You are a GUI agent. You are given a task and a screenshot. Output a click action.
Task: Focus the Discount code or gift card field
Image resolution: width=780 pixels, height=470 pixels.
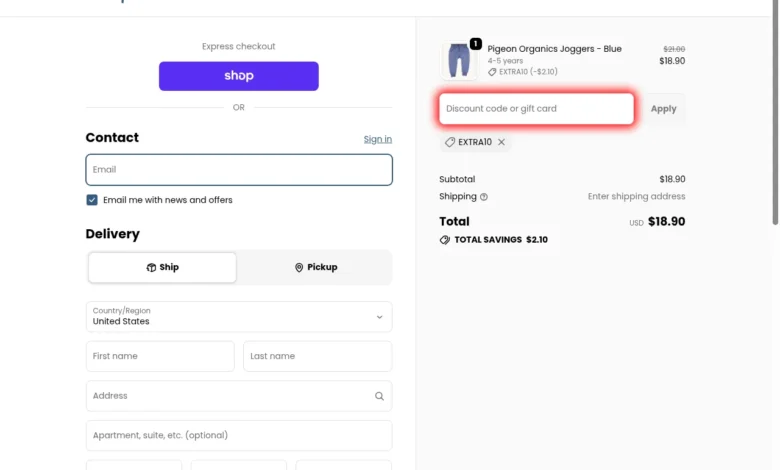536,108
